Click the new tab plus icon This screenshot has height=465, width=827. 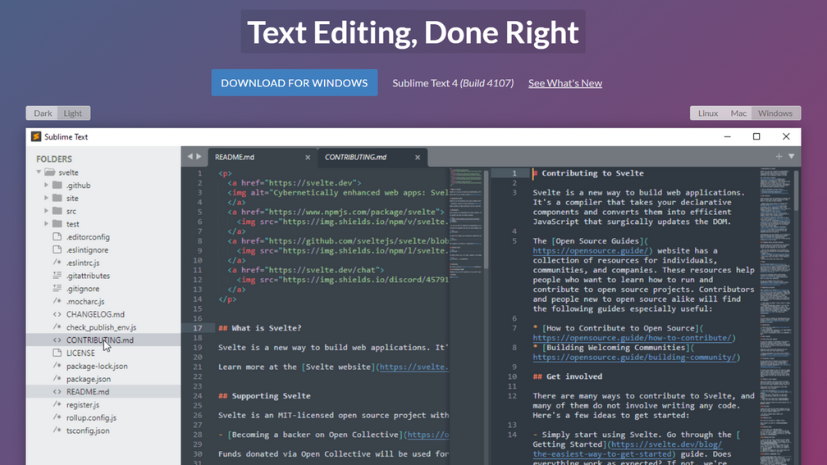779,157
